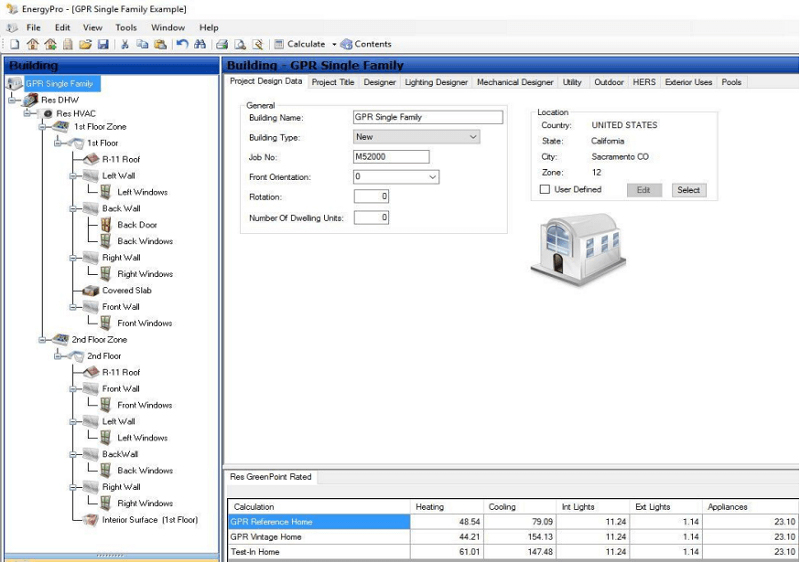Collapse the 2nd Floor Zone tree node
The image size is (800, 562).
(43, 340)
